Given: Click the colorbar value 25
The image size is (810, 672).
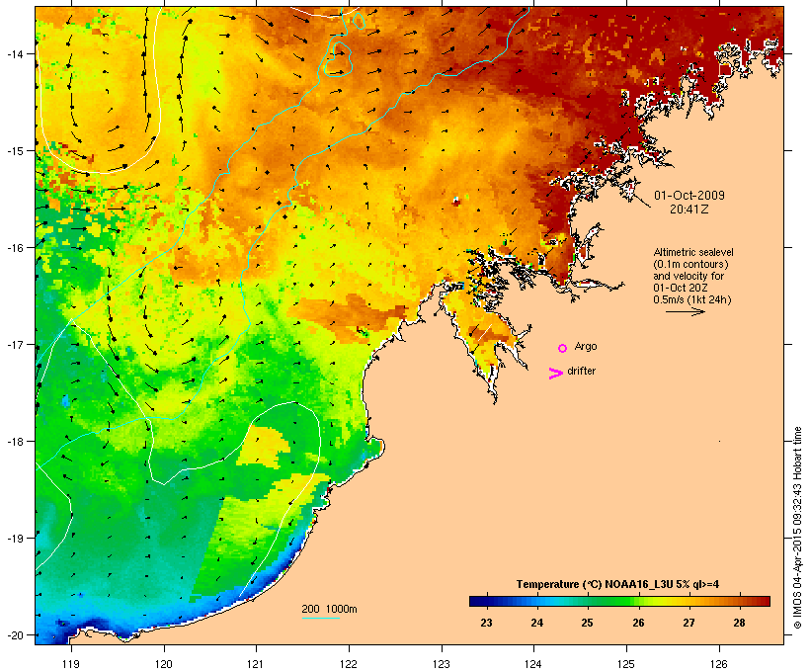Looking at the screenshot, I should coord(587,623).
